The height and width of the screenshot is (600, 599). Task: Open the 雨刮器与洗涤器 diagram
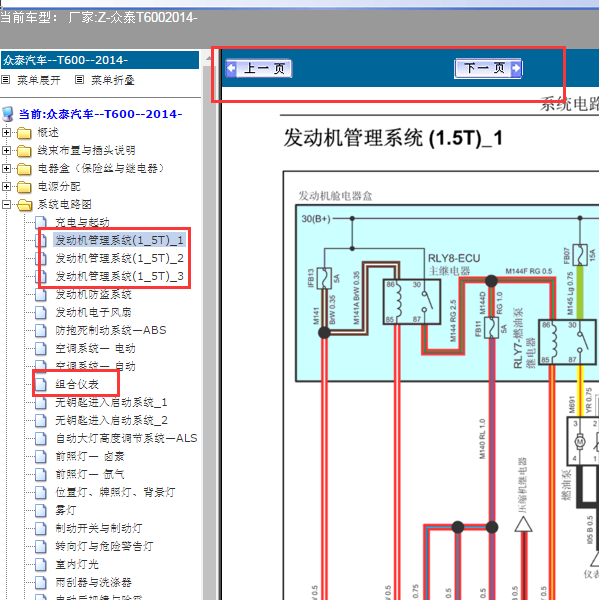tap(93, 582)
